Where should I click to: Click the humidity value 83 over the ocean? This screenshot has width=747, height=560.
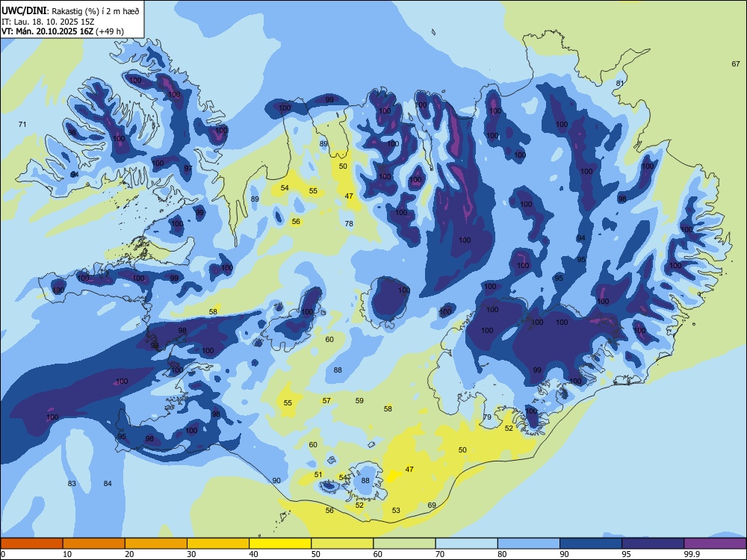[72, 483]
